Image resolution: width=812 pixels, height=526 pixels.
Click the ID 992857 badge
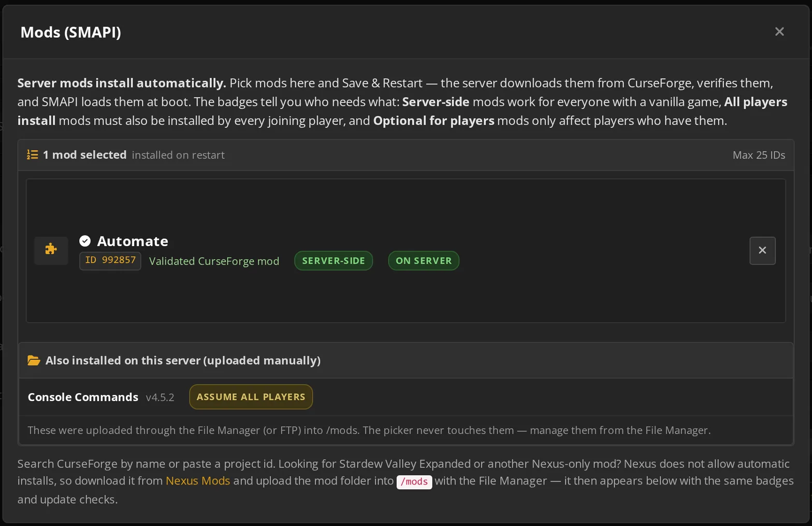tap(110, 260)
